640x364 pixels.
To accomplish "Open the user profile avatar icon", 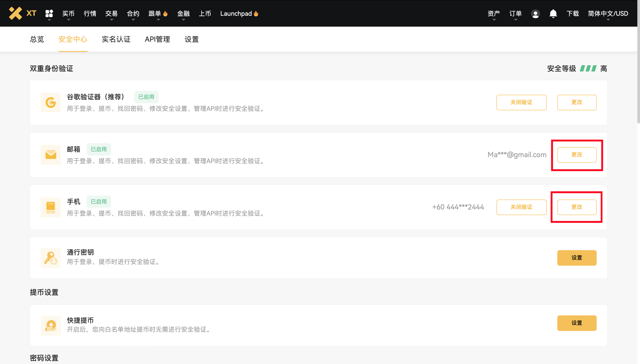I will coord(535,14).
